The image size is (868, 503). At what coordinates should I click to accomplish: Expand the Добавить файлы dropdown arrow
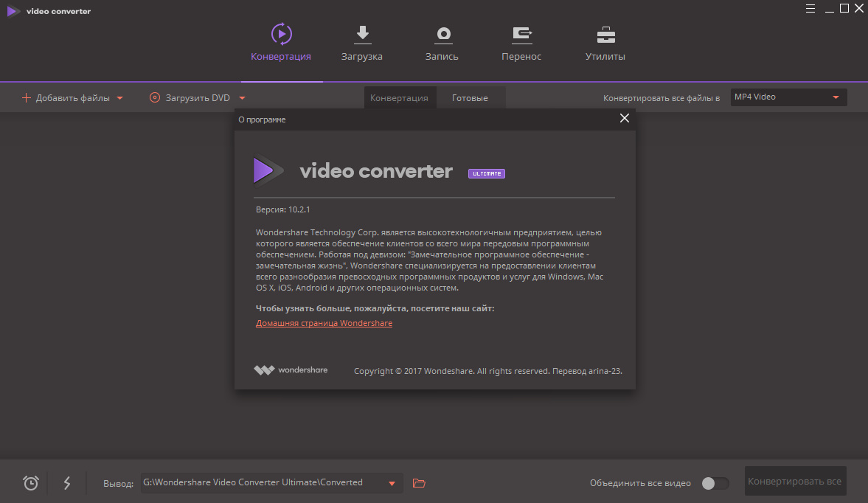point(119,99)
